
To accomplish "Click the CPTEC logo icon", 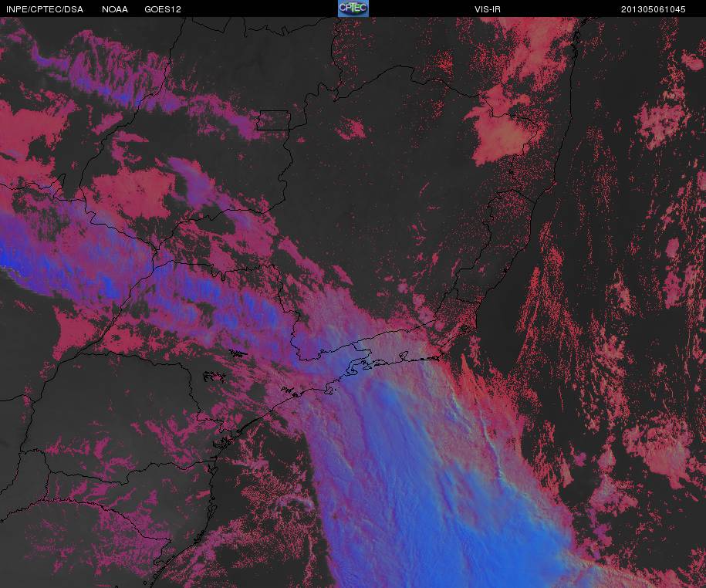I will 353,8.
